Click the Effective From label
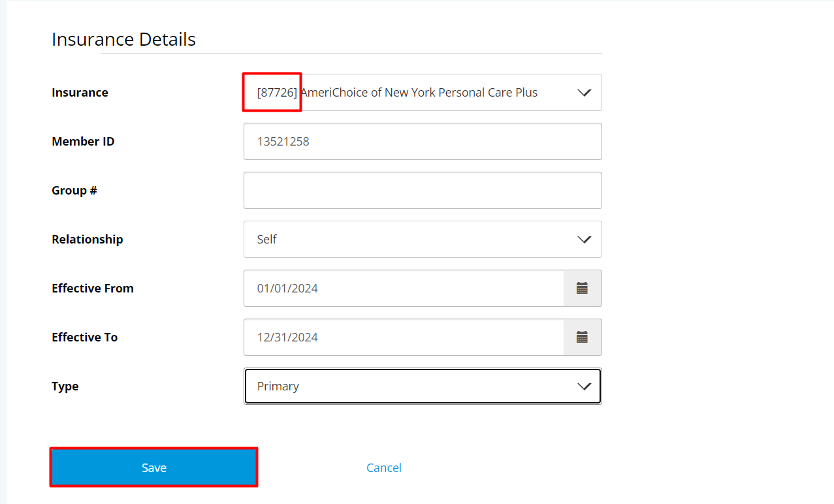 point(93,289)
